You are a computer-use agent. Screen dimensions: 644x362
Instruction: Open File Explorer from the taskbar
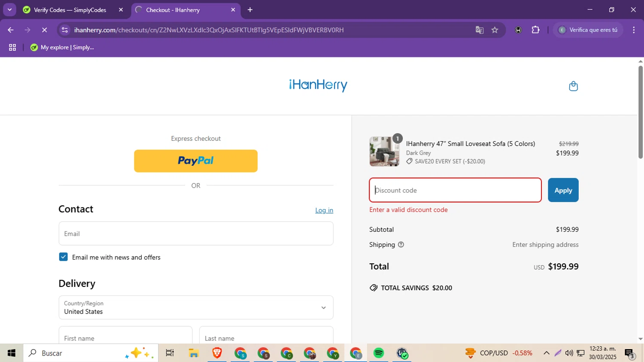coord(194,353)
